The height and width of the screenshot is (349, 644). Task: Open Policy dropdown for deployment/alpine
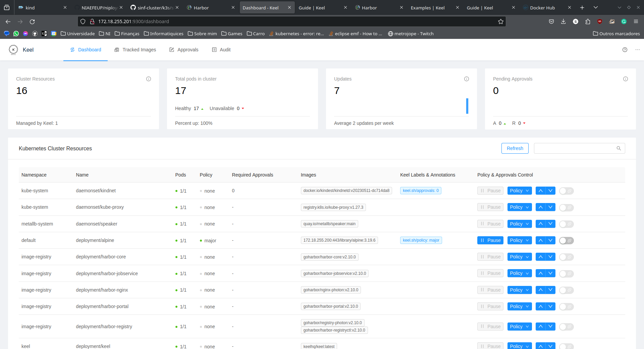(x=520, y=240)
